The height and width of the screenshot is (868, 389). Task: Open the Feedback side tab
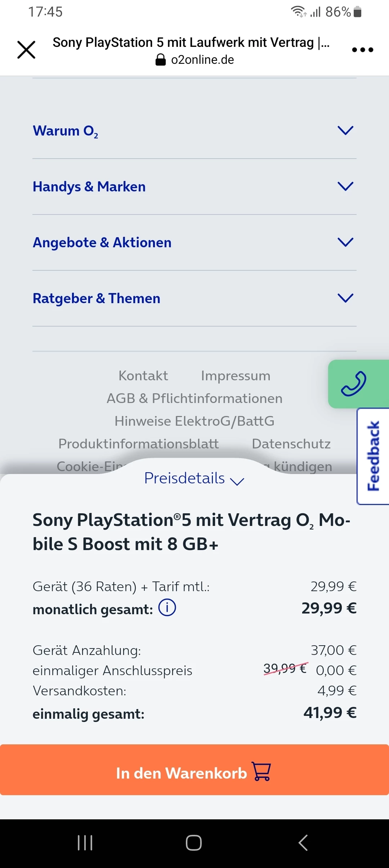coord(373,456)
